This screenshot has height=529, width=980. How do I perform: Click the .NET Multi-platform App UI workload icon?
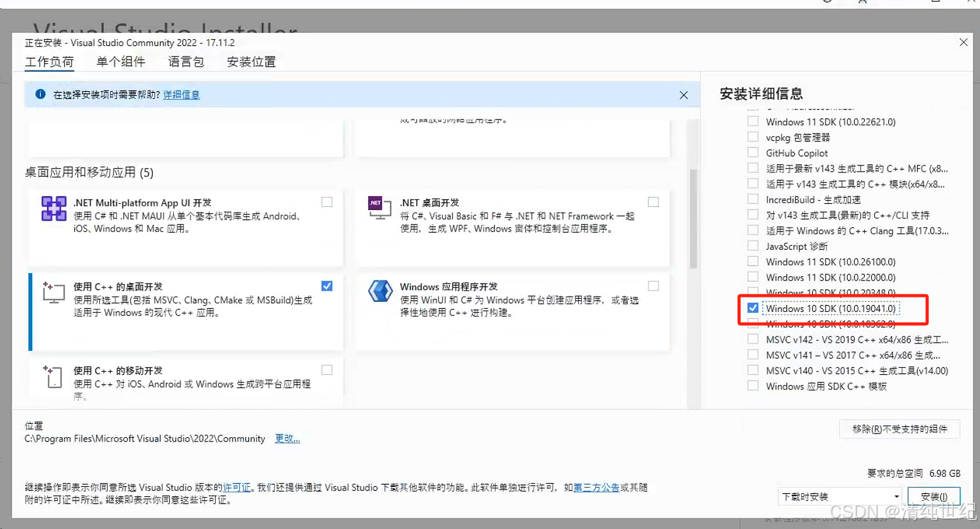[x=53, y=208]
